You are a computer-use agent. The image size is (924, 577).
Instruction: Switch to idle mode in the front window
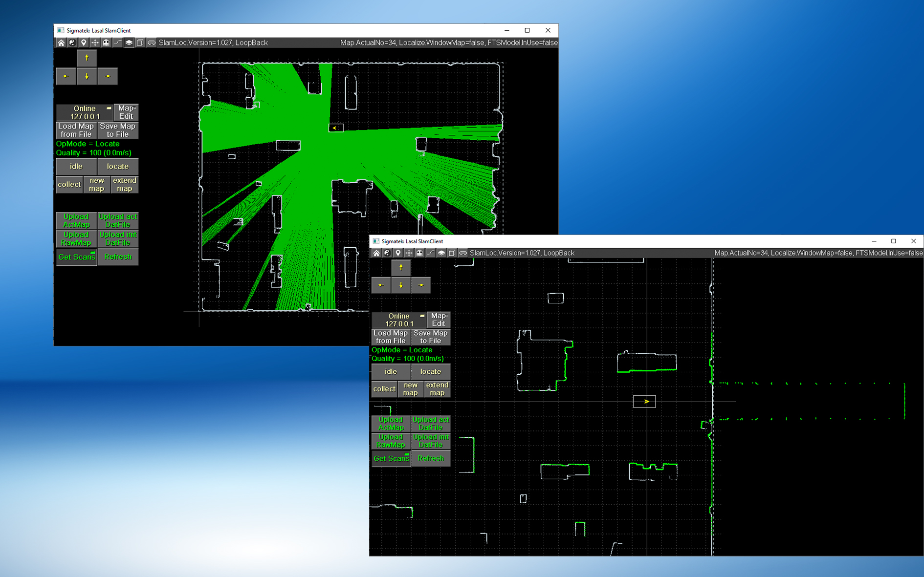[391, 371]
